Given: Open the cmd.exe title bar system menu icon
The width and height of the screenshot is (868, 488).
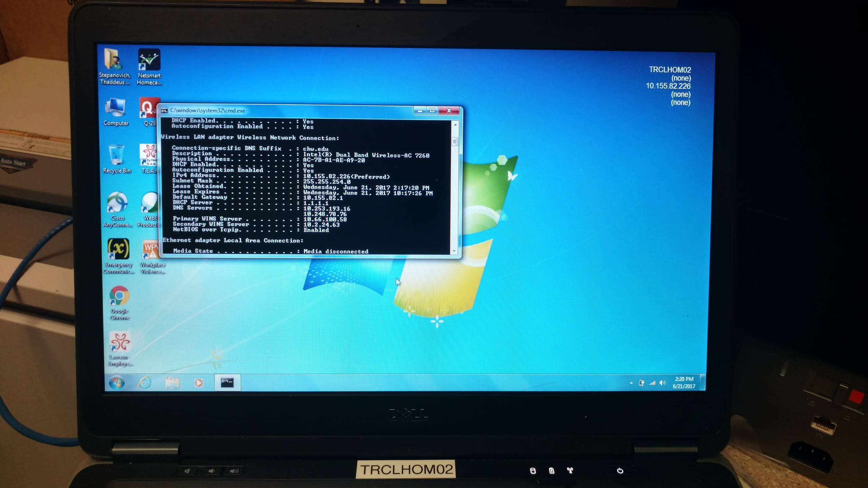Looking at the screenshot, I should point(165,111).
